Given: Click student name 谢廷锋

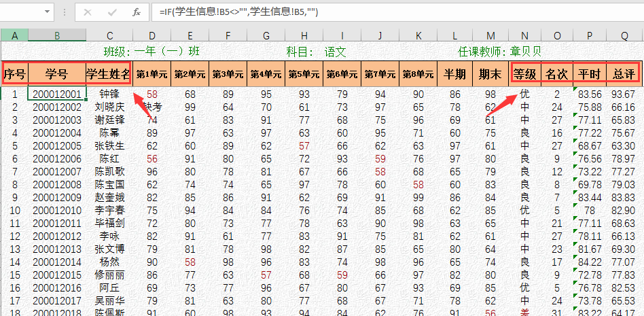Looking at the screenshot, I should click(x=109, y=120).
